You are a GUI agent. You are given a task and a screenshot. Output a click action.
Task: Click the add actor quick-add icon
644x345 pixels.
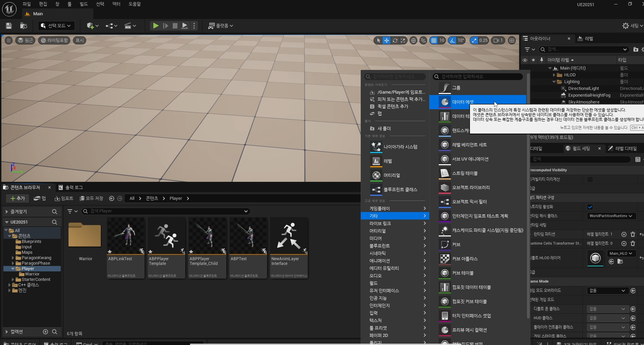click(x=92, y=26)
